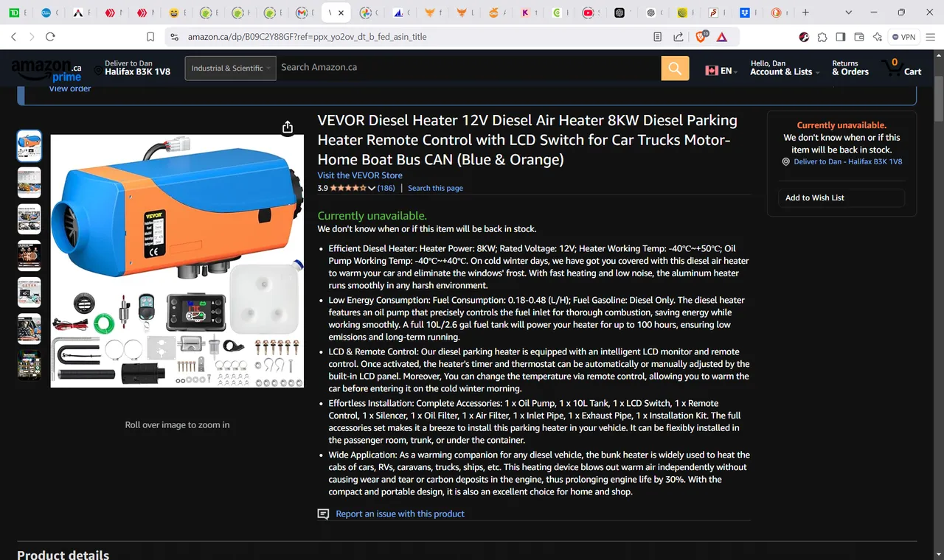Bookmark this page with the bookmark icon
Viewport: 944px width, 560px height.
point(150,37)
